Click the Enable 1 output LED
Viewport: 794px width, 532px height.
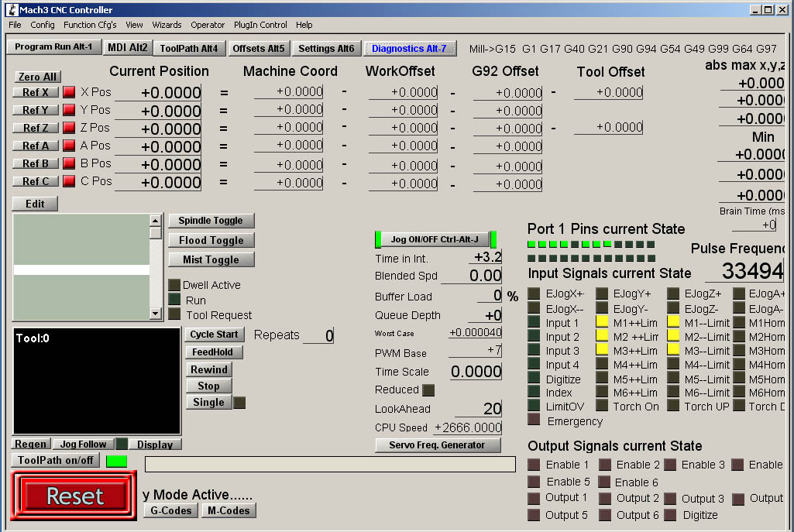coord(534,465)
